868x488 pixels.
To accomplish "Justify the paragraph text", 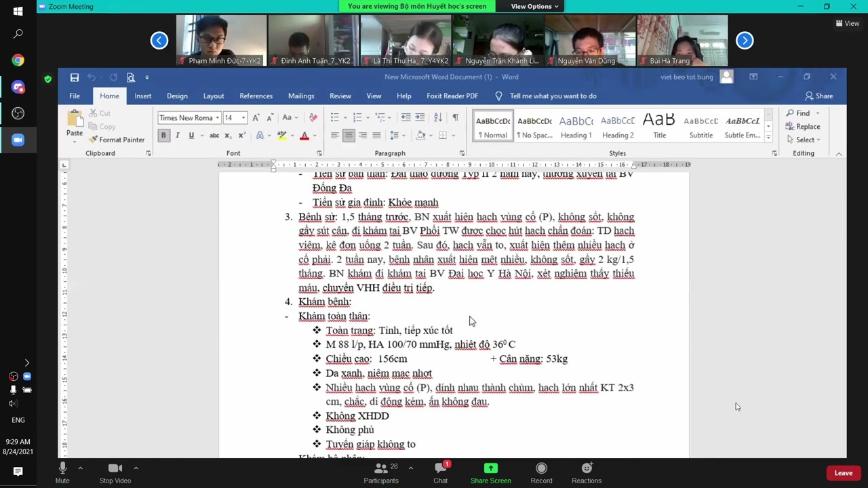I will [x=376, y=136].
